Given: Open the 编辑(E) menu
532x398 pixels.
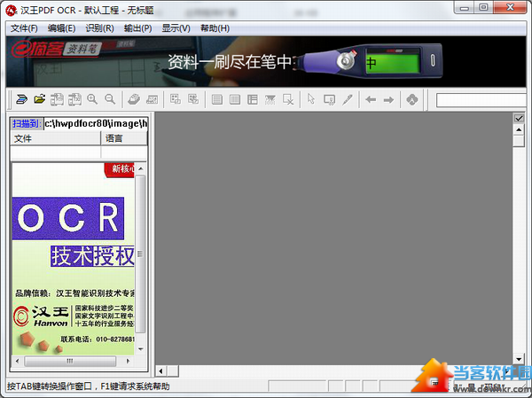Looking at the screenshot, I should pos(61,28).
